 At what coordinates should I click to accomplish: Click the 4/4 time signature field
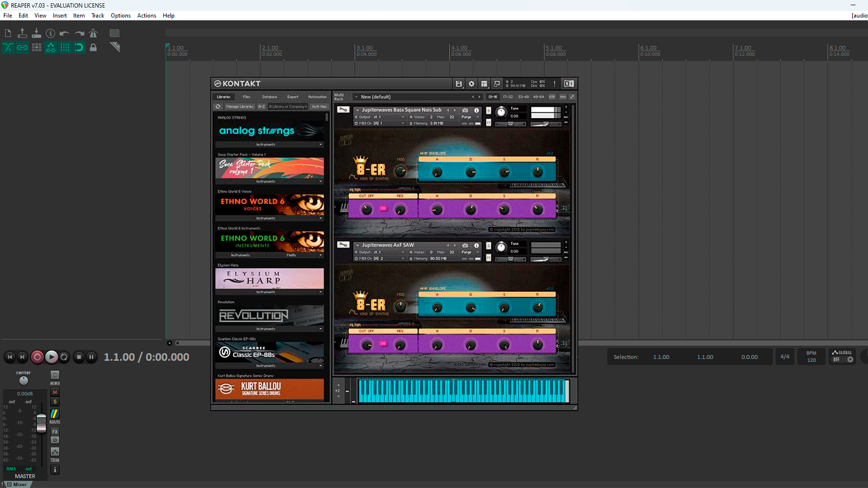click(785, 356)
